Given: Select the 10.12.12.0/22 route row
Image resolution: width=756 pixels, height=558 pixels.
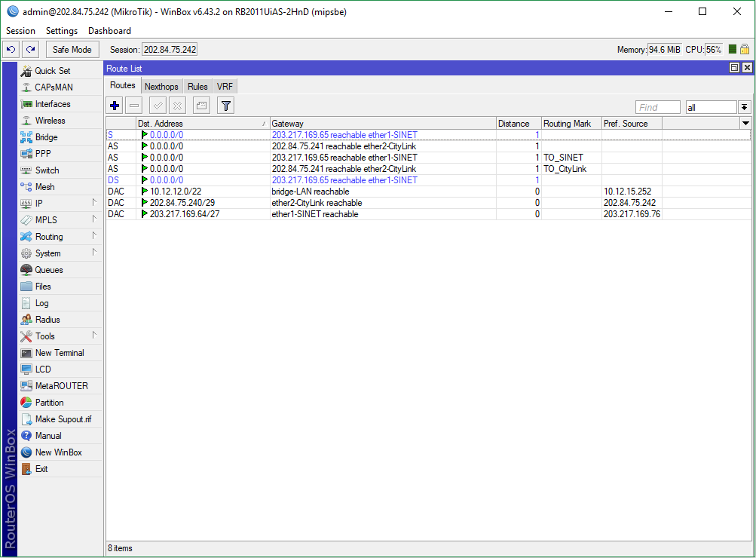Looking at the screenshot, I should coord(429,192).
